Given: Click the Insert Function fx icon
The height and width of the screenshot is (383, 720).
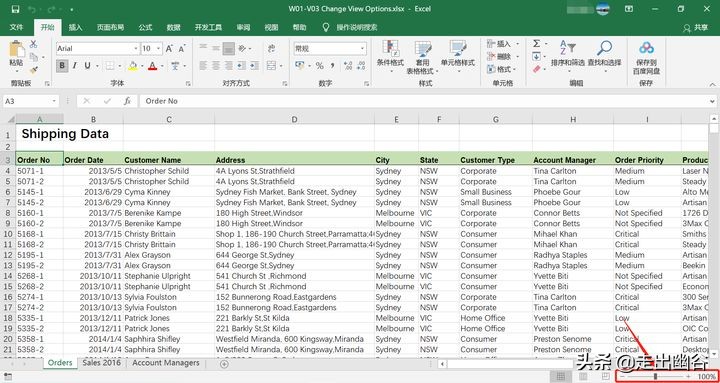Looking at the screenshot, I should pyautogui.click(x=128, y=101).
